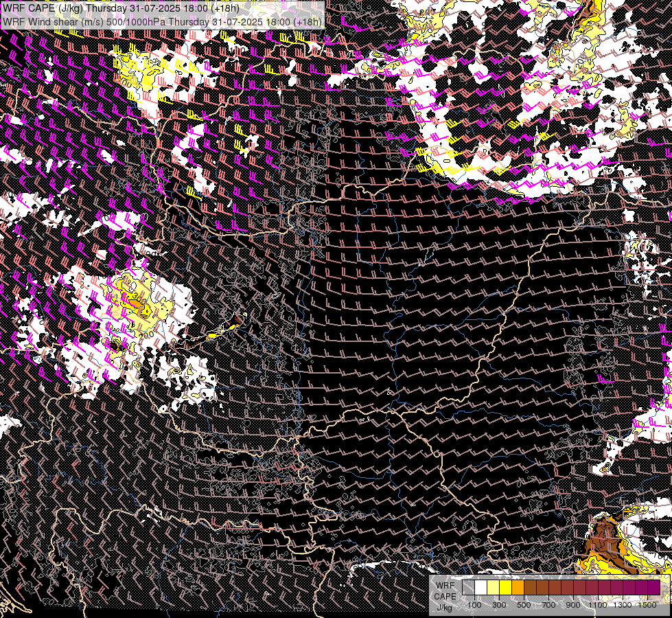Click the legend label "700"
This screenshot has width=672, height=618.
(x=548, y=605)
